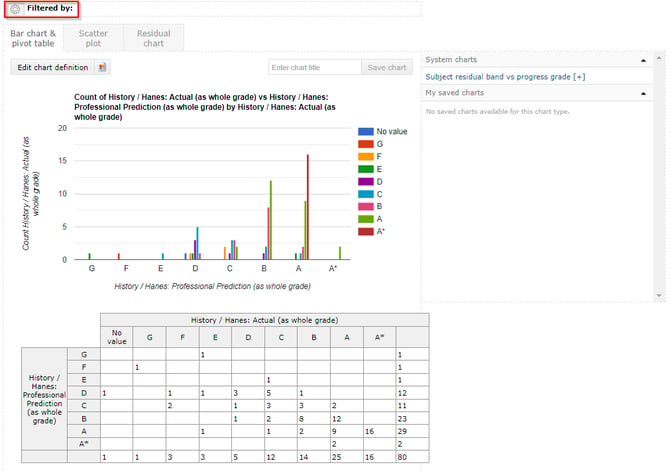Click the x-axis title Professional Prediction
The image size is (670, 471).
tap(212, 286)
